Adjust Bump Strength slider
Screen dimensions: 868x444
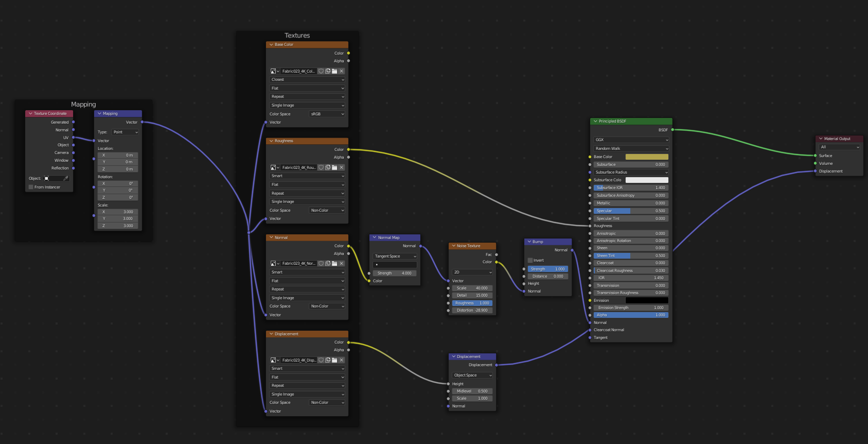click(547, 269)
